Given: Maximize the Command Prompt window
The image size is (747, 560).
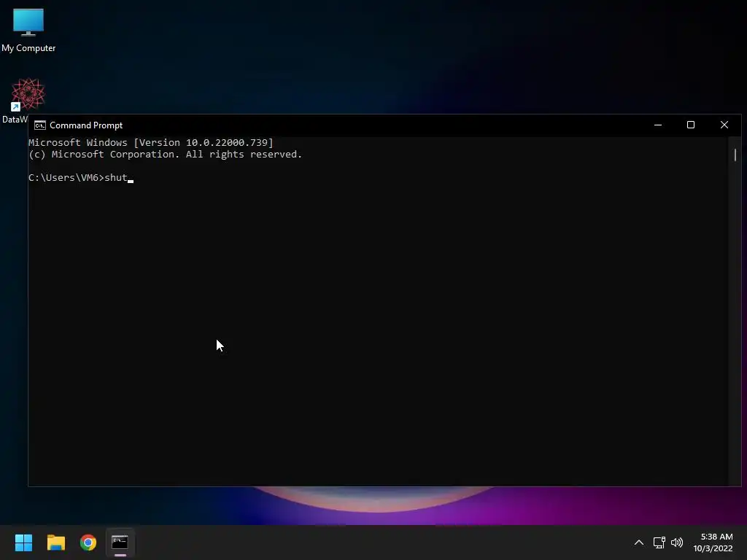Looking at the screenshot, I should (x=691, y=125).
